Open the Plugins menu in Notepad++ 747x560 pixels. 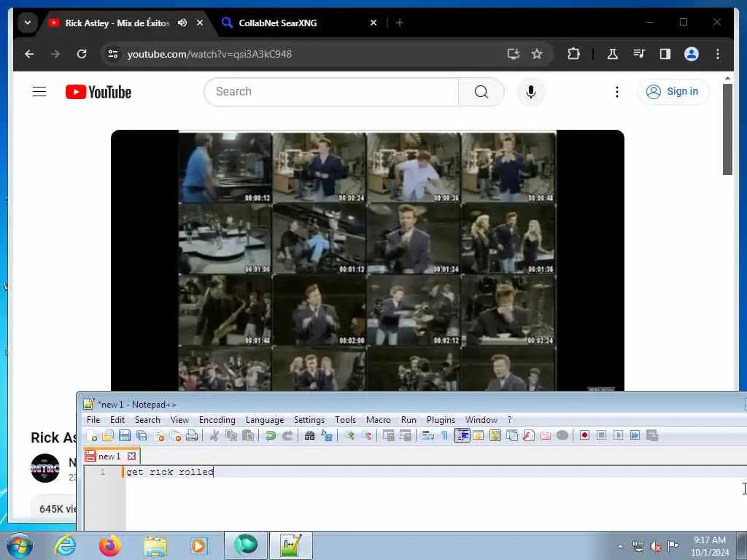[x=441, y=420]
